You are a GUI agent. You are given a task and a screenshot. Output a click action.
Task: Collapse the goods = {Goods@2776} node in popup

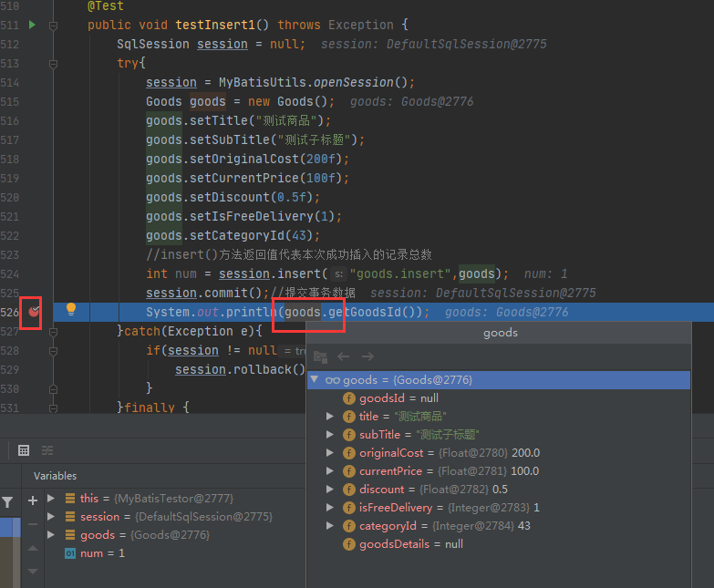click(x=315, y=379)
